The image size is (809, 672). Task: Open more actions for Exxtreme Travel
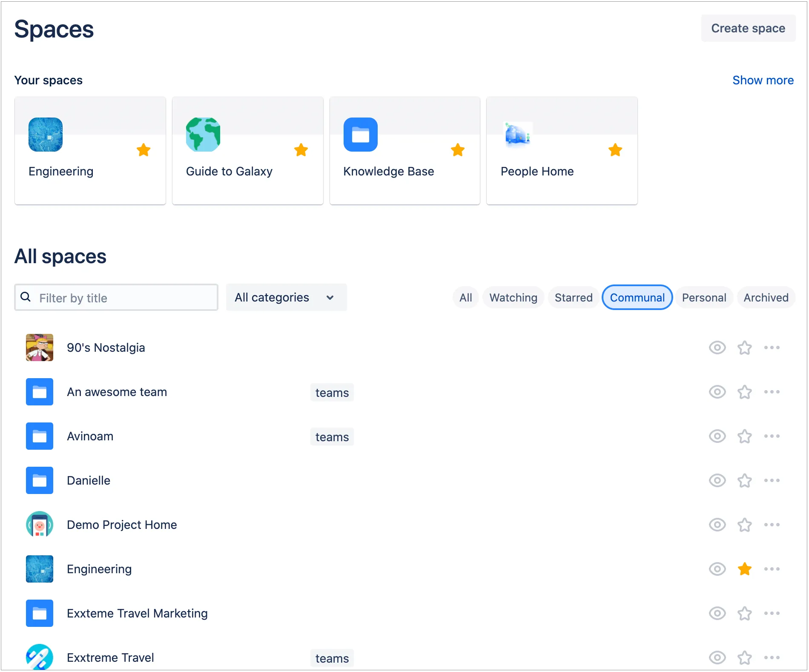(772, 658)
